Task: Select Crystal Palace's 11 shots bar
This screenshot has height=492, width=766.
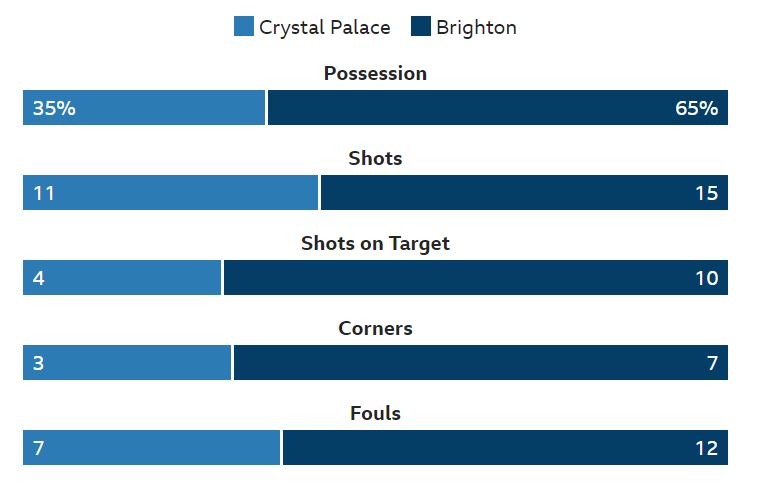Action: 170,193
